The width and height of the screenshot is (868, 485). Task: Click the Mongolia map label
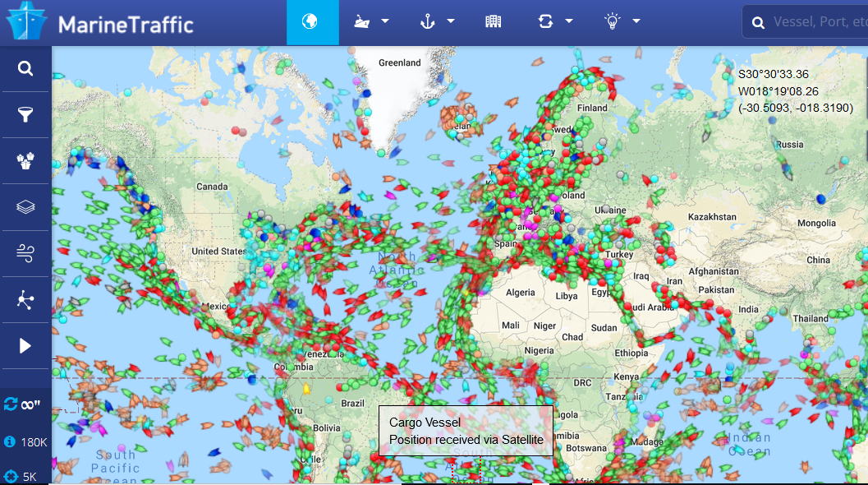click(x=816, y=223)
